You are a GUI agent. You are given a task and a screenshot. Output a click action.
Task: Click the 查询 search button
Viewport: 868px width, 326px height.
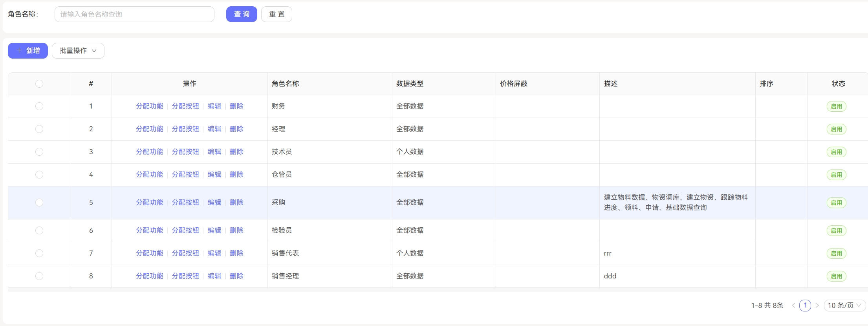pyautogui.click(x=242, y=14)
